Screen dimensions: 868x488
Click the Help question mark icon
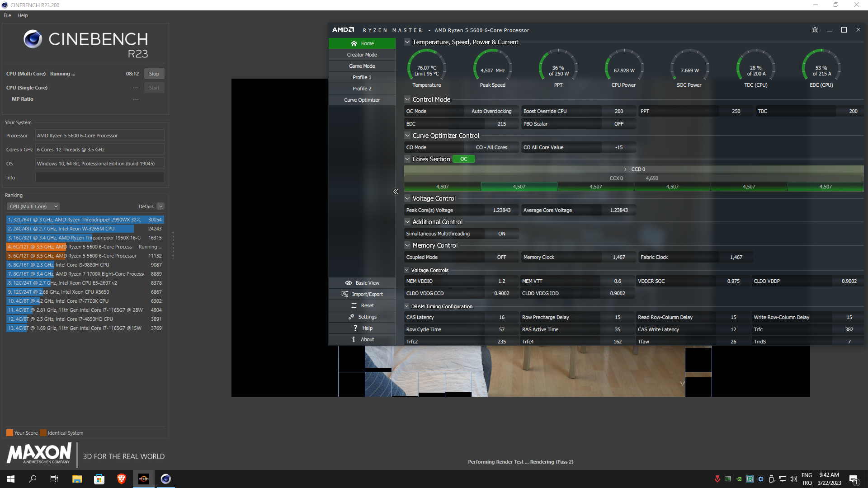[355, 328]
